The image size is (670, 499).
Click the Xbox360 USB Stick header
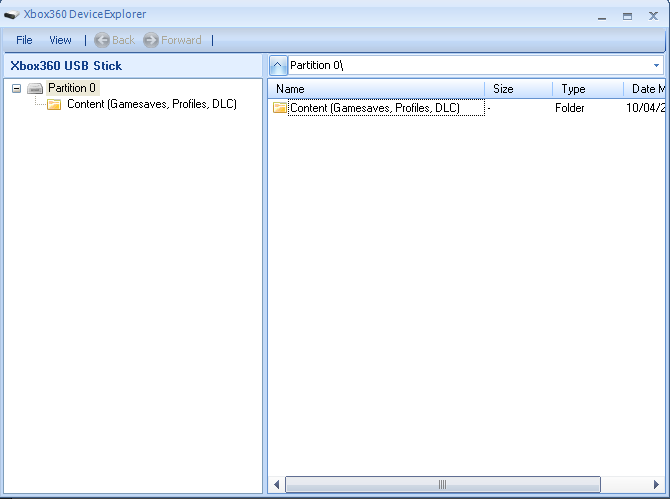pyautogui.click(x=66, y=66)
